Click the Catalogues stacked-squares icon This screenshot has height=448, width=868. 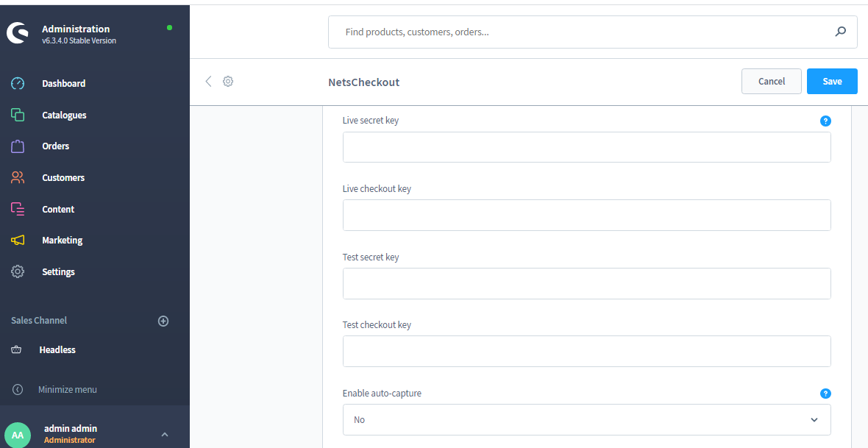point(18,115)
